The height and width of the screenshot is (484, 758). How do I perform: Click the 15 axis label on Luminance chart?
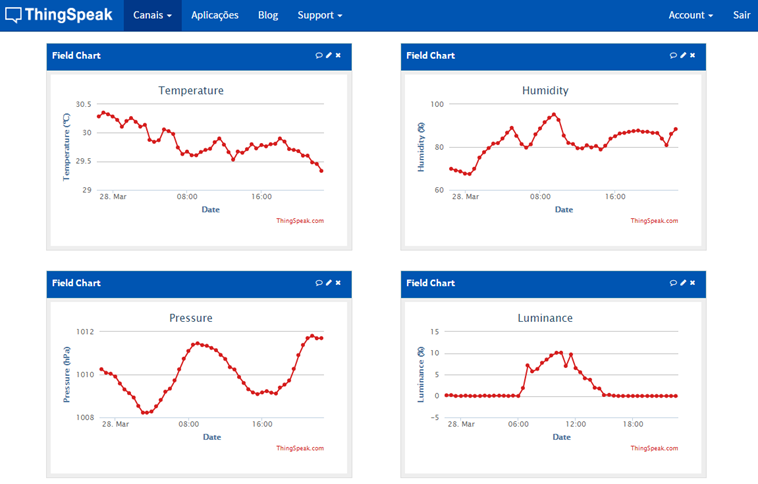point(435,332)
